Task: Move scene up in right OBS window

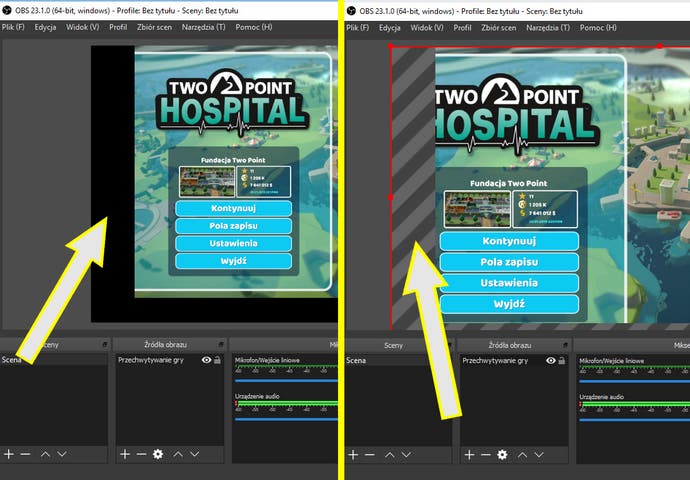Action: click(x=389, y=454)
